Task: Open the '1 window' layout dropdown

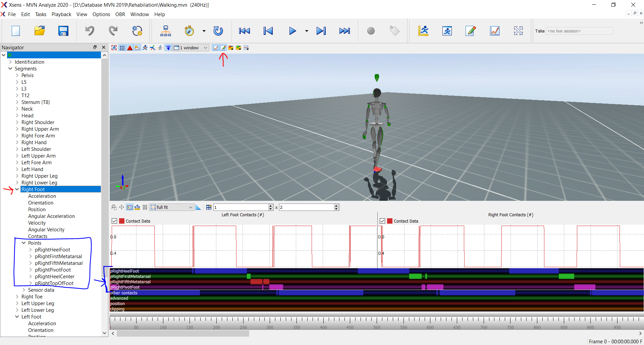Action: (x=191, y=48)
